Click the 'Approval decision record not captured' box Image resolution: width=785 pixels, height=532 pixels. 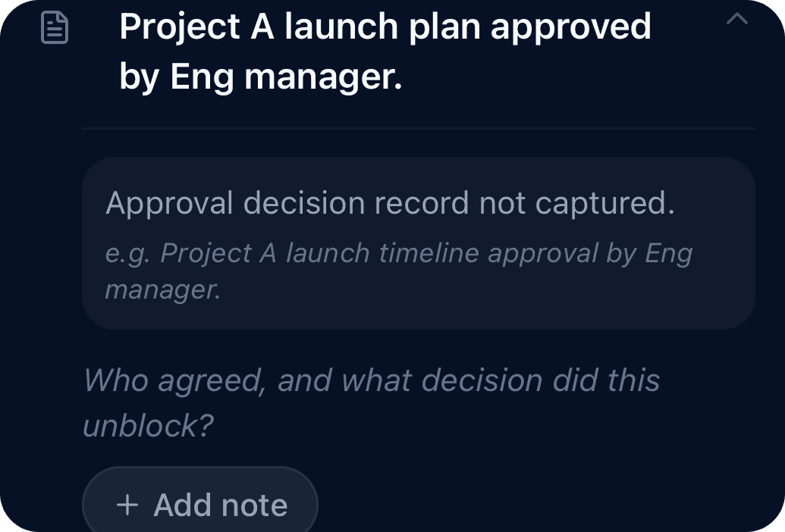(391, 203)
